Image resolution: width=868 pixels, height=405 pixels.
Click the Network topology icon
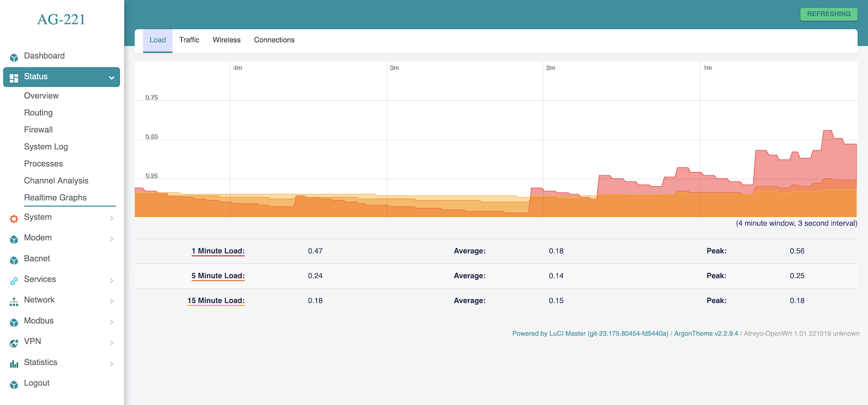14,301
